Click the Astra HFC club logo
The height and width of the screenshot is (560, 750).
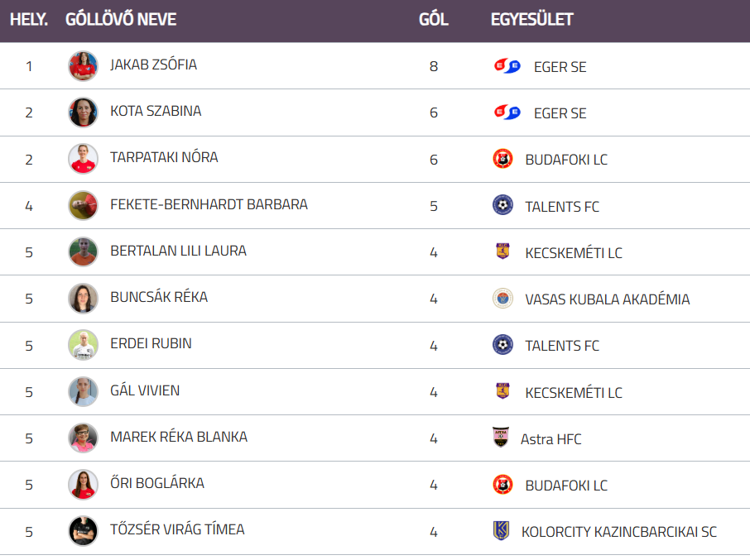point(500,438)
